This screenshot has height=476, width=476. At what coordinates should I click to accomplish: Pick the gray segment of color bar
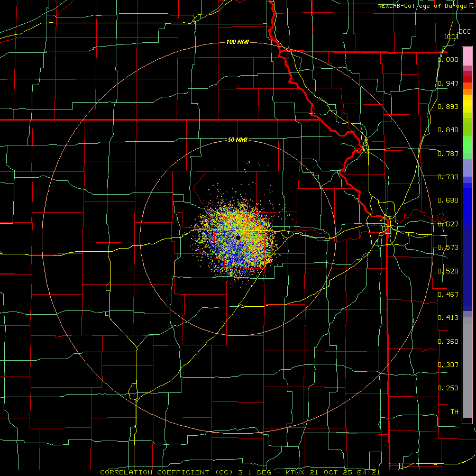(467, 369)
